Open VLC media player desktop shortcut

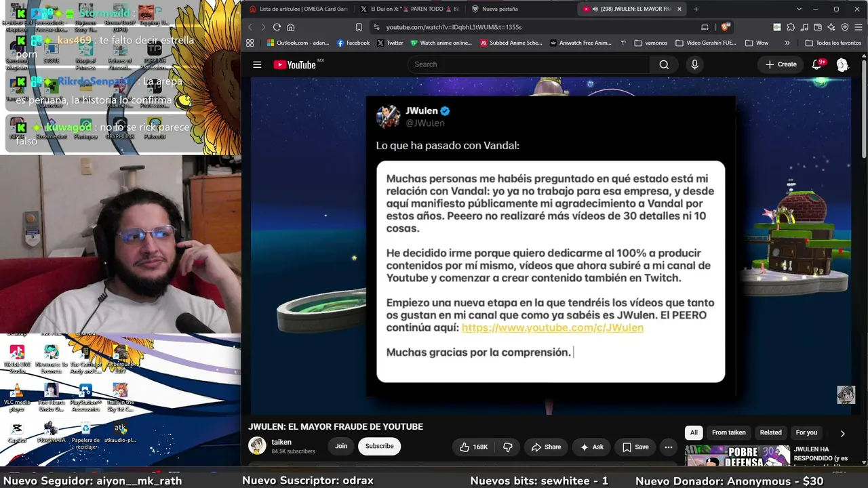[17, 397]
